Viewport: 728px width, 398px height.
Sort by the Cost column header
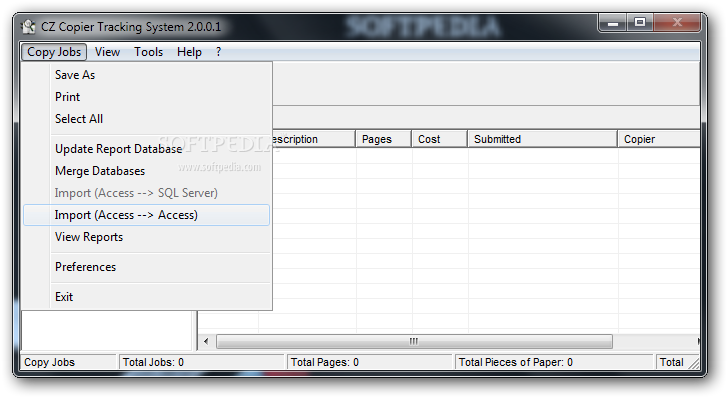point(439,139)
